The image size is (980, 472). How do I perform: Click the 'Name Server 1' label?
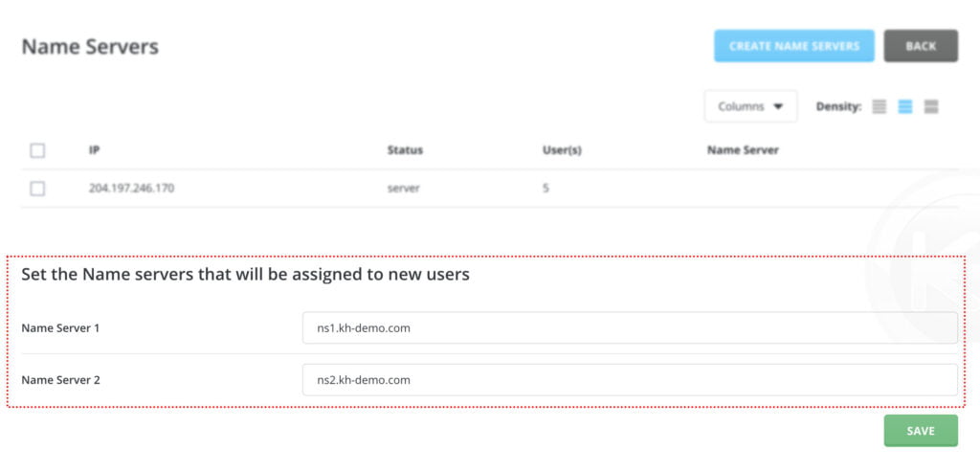pyautogui.click(x=60, y=327)
